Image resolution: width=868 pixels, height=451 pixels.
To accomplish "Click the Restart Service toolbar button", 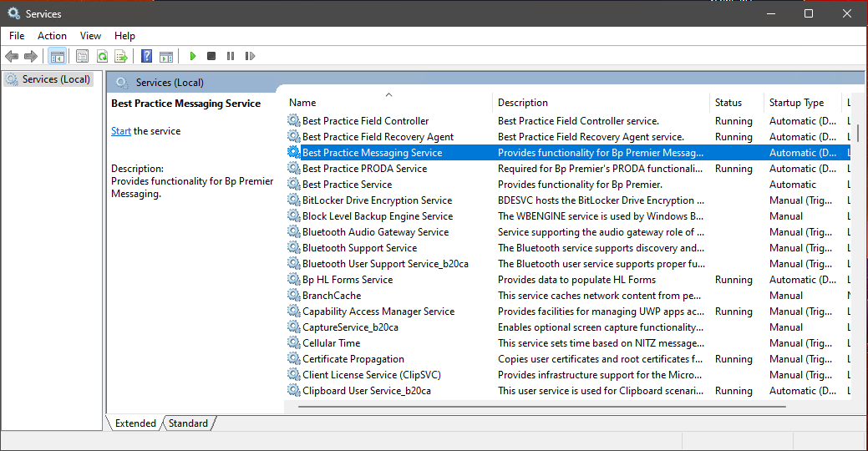I will tap(250, 56).
